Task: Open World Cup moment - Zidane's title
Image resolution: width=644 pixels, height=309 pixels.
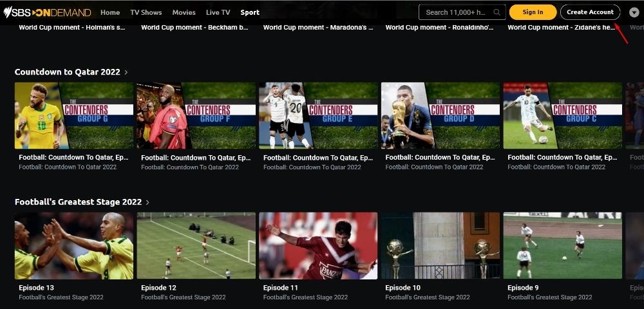Action: tap(562, 28)
